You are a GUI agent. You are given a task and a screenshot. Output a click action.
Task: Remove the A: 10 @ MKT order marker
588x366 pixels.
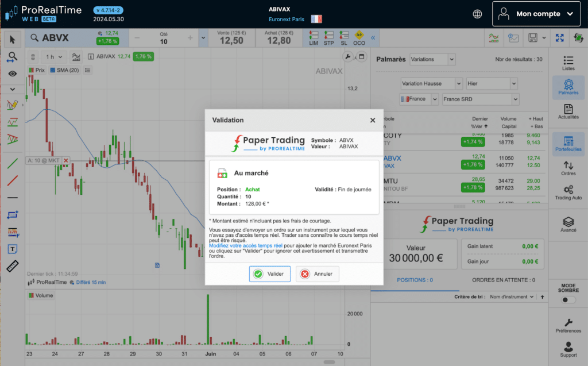click(x=66, y=161)
